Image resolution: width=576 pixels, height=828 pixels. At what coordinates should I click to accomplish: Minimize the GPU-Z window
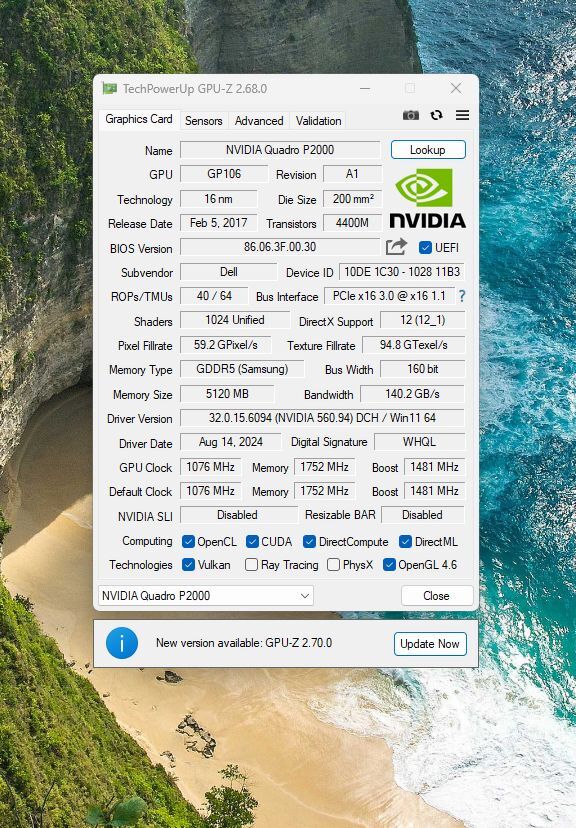[365, 88]
